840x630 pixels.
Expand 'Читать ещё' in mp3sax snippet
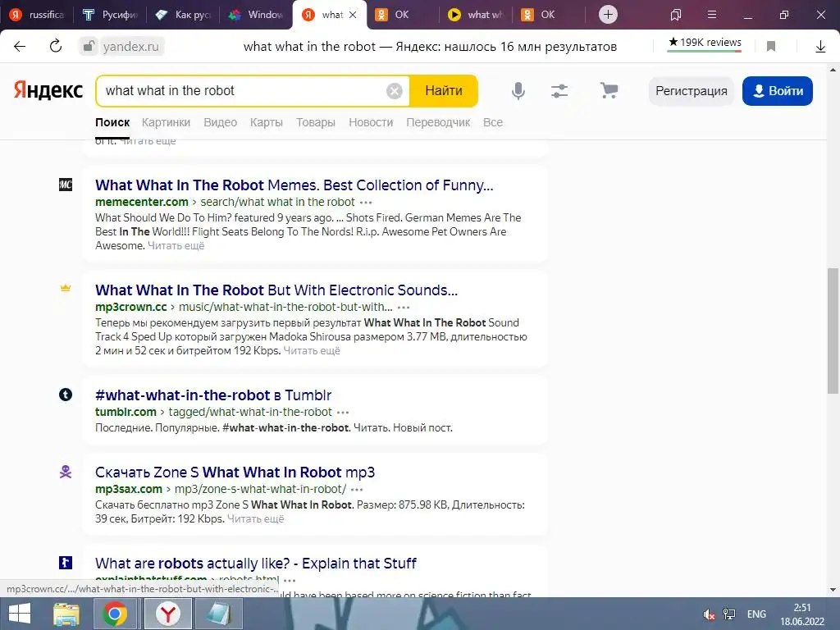pyautogui.click(x=256, y=519)
